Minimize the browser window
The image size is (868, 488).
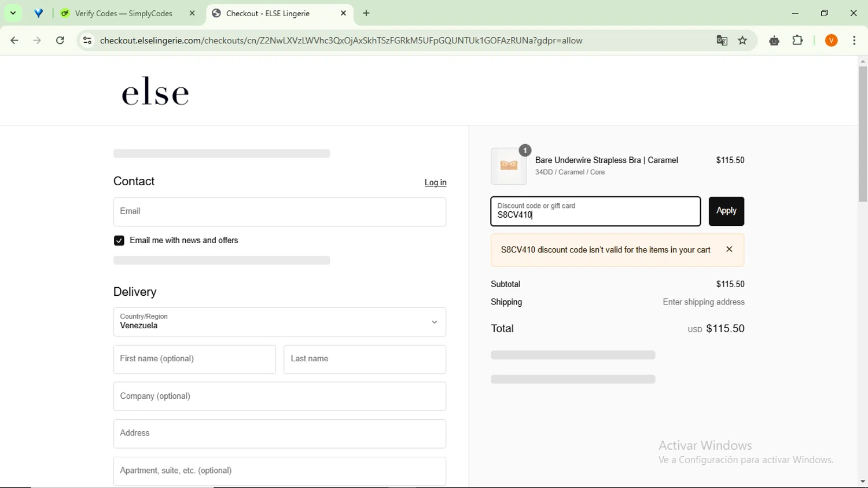click(795, 13)
